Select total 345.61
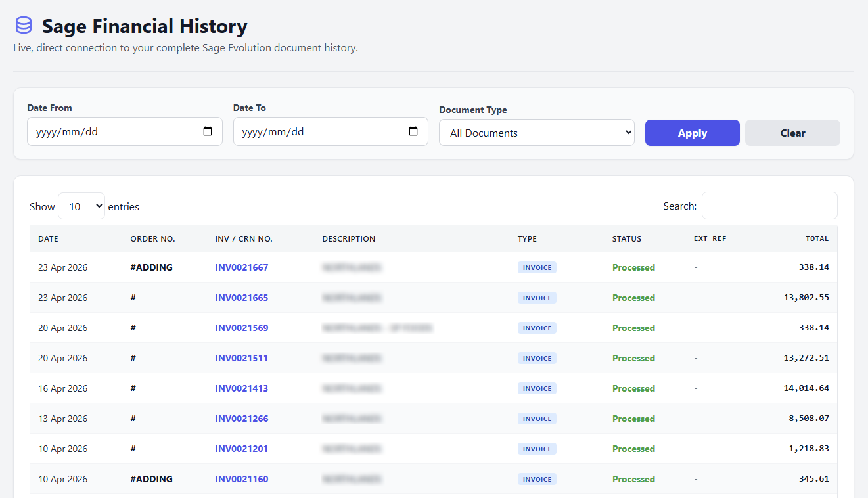Screen dimensions: 868x498 pyautogui.click(x=814, y=479)
